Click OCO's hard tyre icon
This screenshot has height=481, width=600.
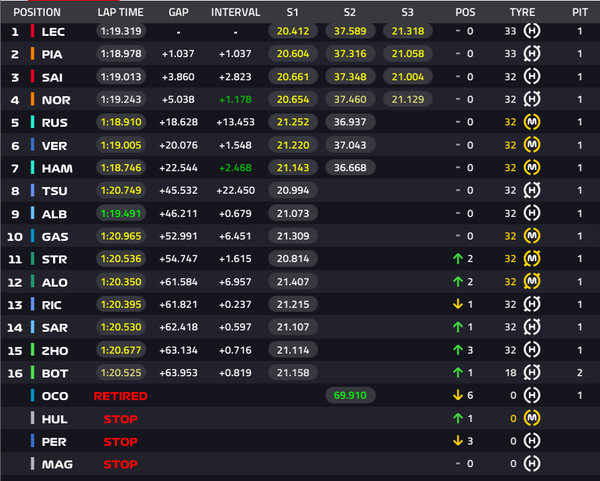[x=532, y=395]
